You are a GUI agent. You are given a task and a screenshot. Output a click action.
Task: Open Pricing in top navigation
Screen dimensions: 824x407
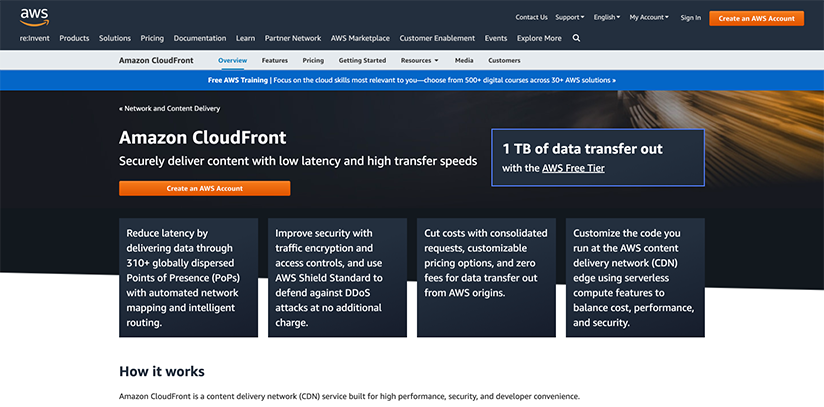pos(152,38)
